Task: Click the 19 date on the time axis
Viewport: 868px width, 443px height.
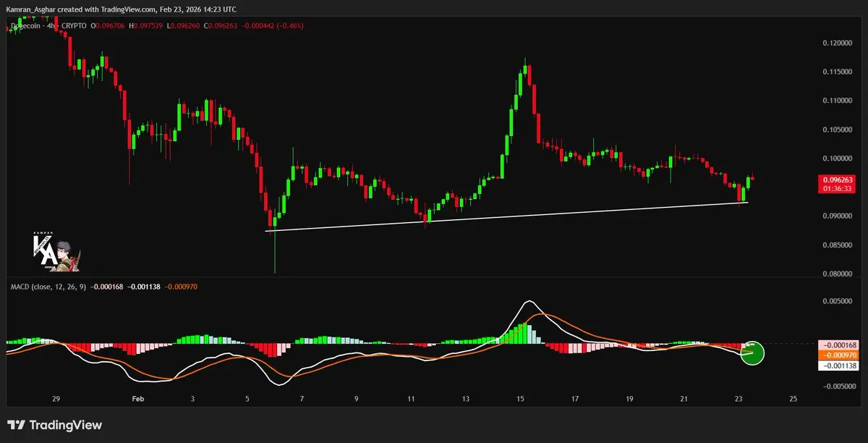Action: pos(629,399)
